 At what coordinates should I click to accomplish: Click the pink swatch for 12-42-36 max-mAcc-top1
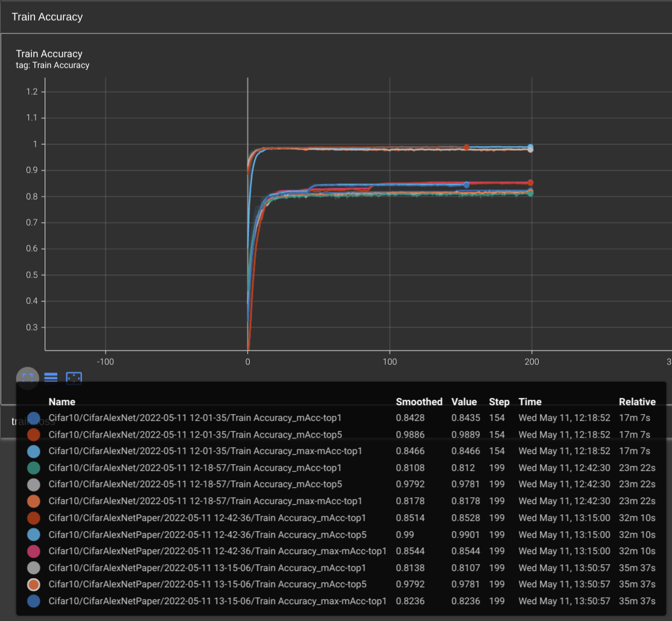34,551
